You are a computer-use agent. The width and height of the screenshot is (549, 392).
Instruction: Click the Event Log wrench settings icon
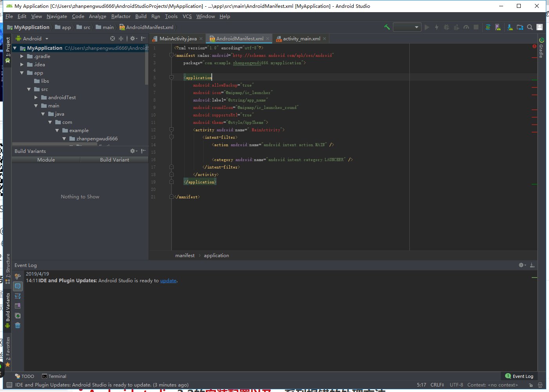pyautogui.click(x=18, y=276)
